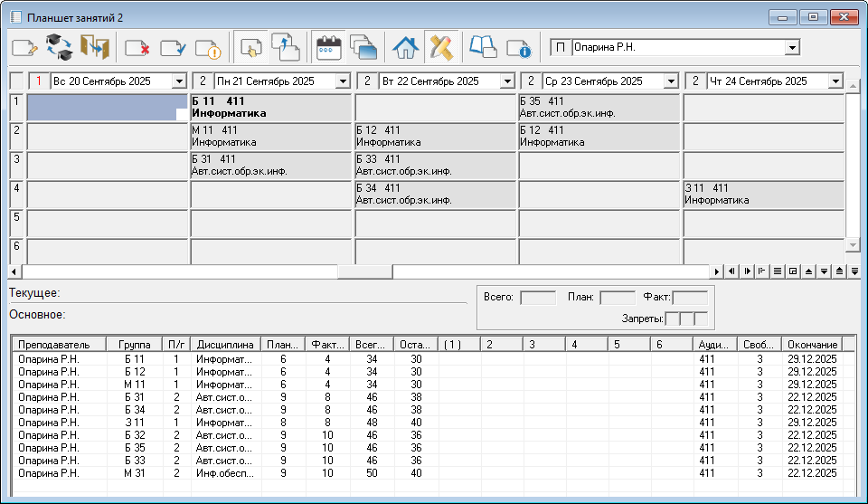
Task: Click the calendar icon in the toolbar
Action: [328, 47]
